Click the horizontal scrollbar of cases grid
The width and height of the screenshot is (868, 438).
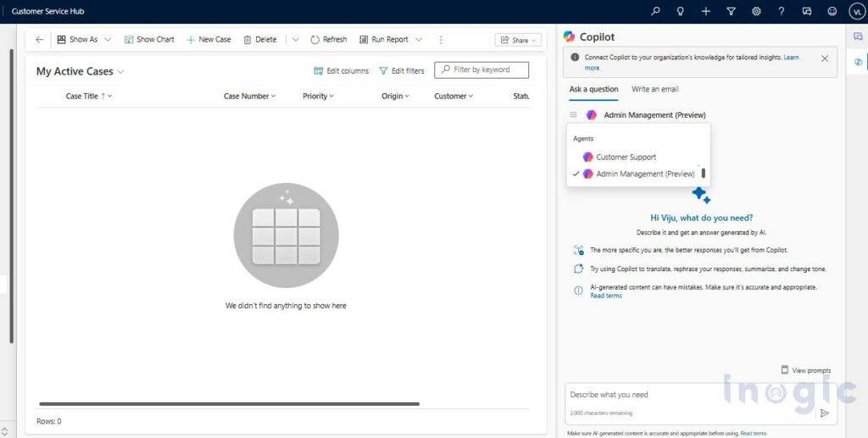[x=229, y=404]
